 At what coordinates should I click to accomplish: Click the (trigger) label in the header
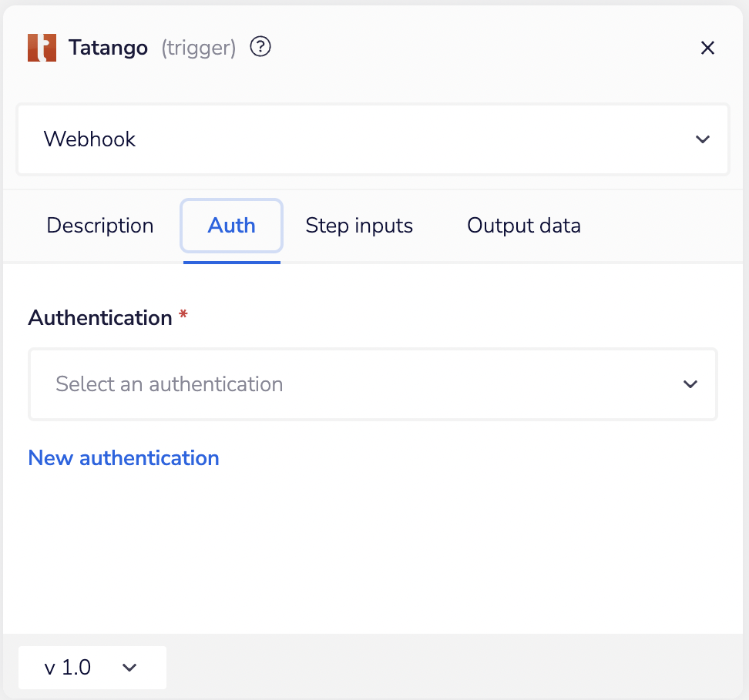[x=198, y=48]
